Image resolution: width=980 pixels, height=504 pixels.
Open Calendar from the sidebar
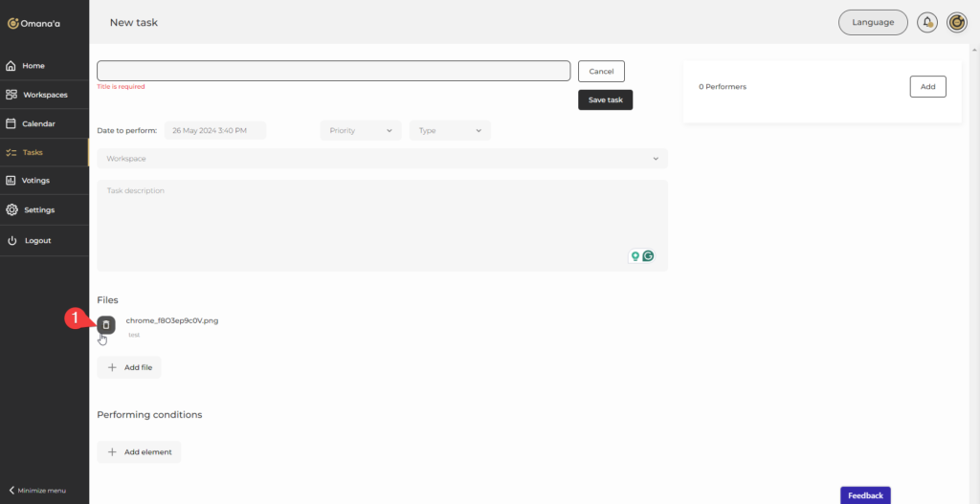[x=38, y=123]
